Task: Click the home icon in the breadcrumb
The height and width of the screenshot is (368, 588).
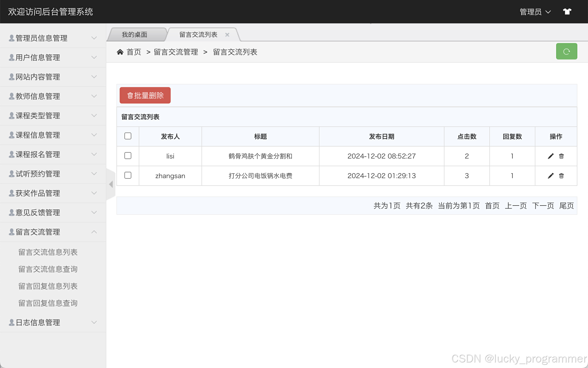Action: tap(120, 52)
